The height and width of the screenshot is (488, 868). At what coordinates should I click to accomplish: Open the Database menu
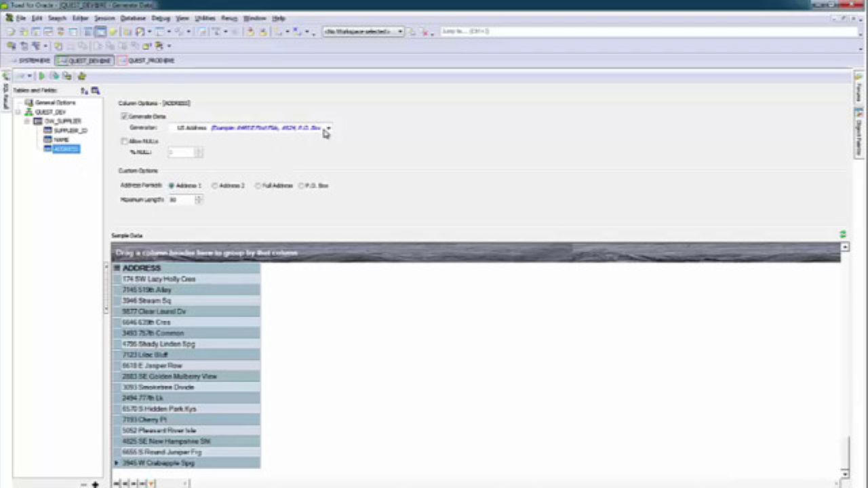point(133,18)
